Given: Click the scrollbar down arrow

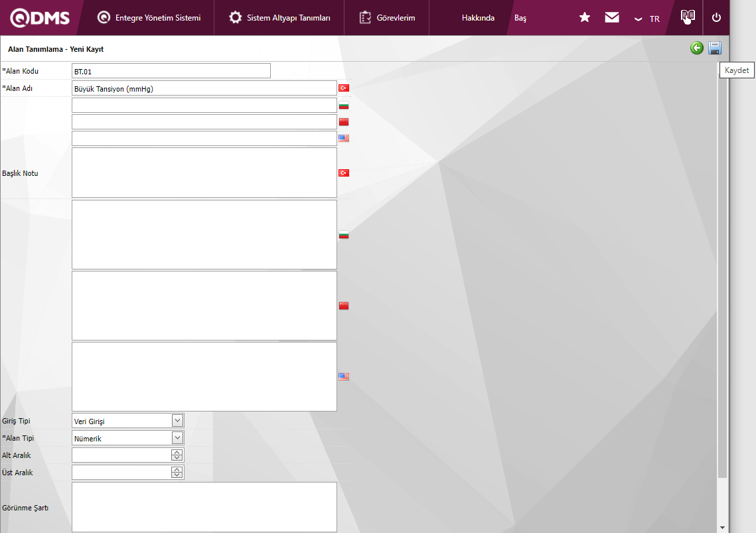Looking at the screenshot, I should pyautogui.click(x=722, y=528).
